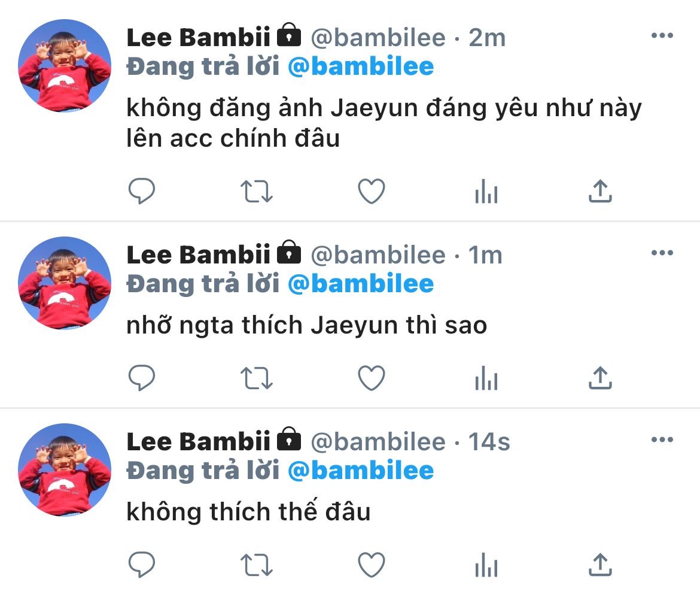View analytics of the first tweet
700x591 pixels.
(x=486, y=191)
